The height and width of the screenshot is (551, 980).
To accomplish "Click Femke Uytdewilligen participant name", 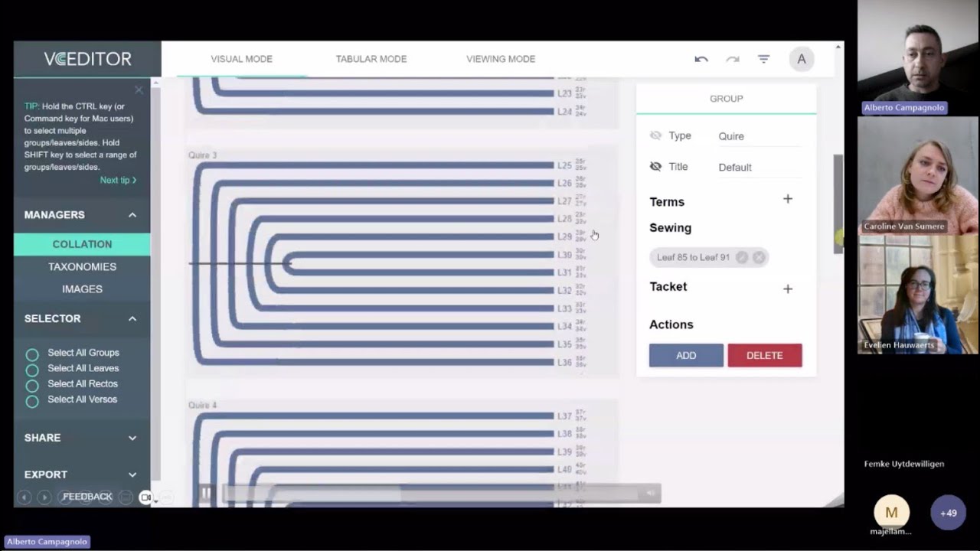I will [x=904, y=464].
